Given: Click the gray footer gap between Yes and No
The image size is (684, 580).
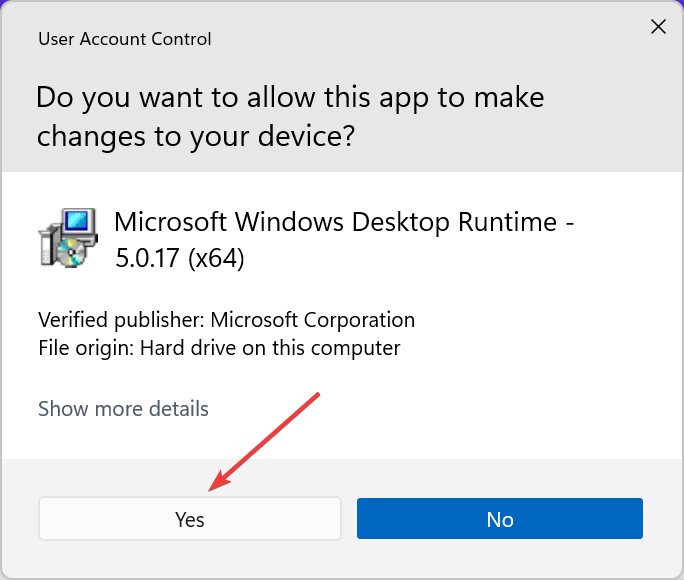Looking at the screenshot, I should (x=349, y=519).
